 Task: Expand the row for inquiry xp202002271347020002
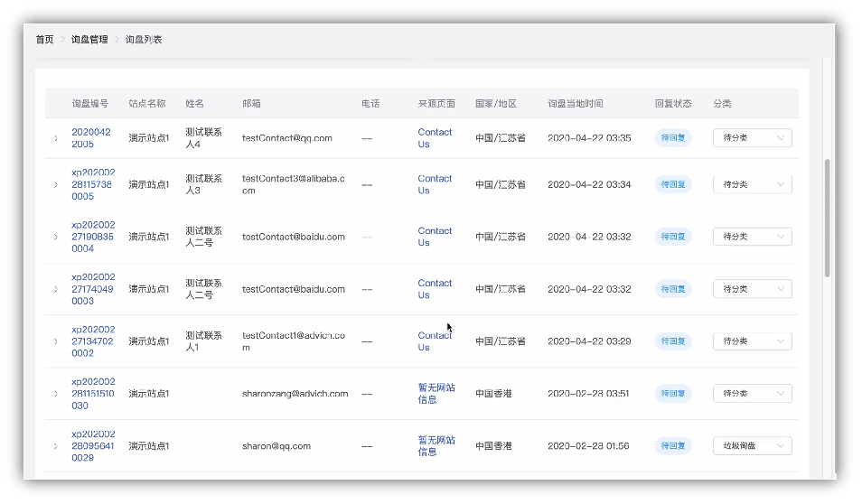pos(55,341)
